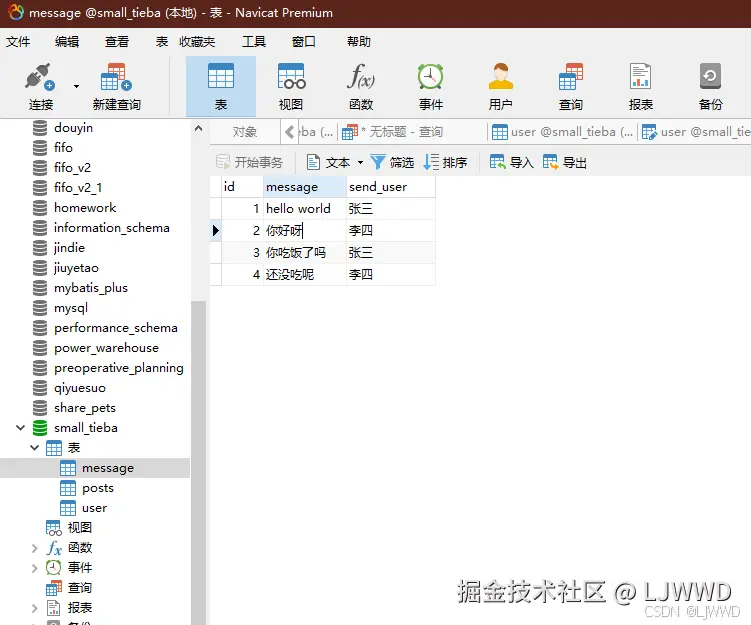Viewport: 751px width, 625px height.
Task: Click the tab scroll-left arrow
Action: 289,132
